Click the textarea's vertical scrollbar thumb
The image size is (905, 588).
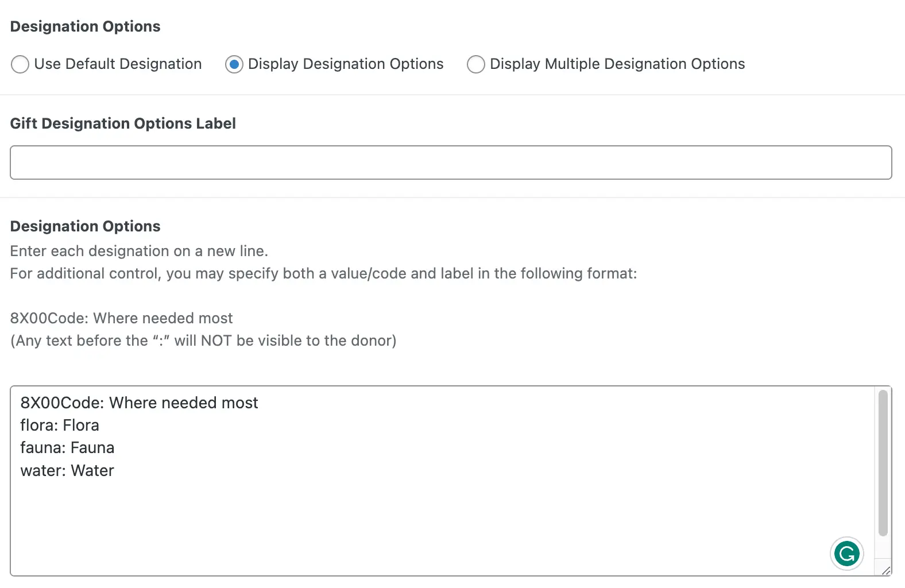(883, 462)
